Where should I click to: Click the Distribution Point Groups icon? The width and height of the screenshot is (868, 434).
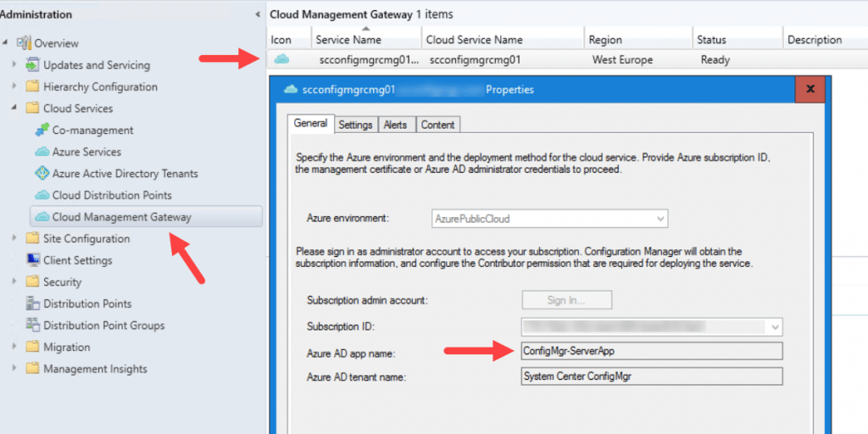(33, 325)
